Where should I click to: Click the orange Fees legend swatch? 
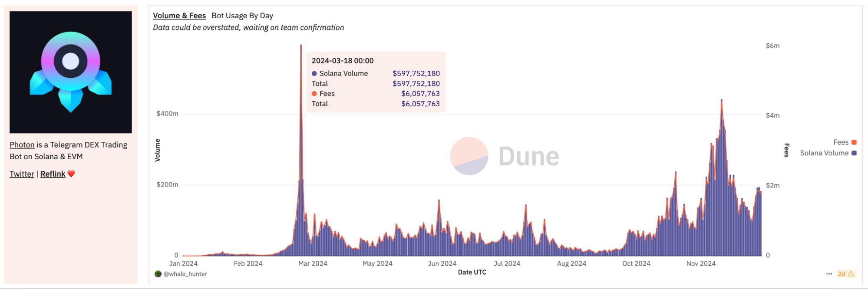(x=854, y=142)
